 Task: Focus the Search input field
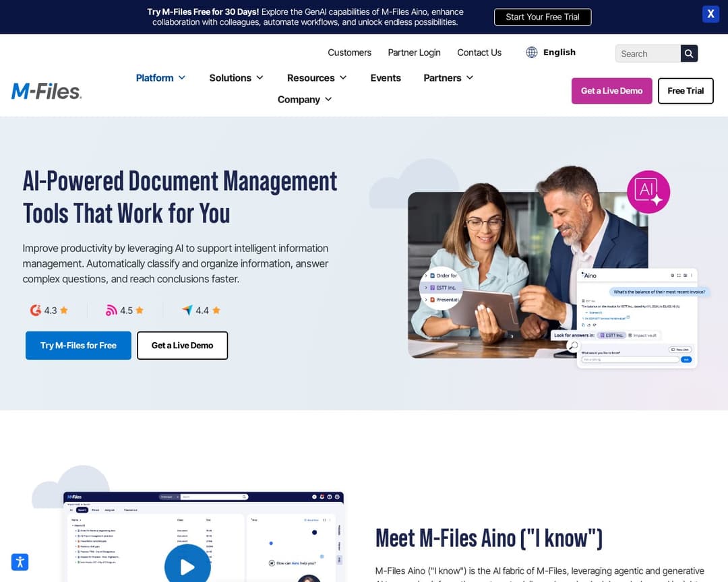[648, 53]
